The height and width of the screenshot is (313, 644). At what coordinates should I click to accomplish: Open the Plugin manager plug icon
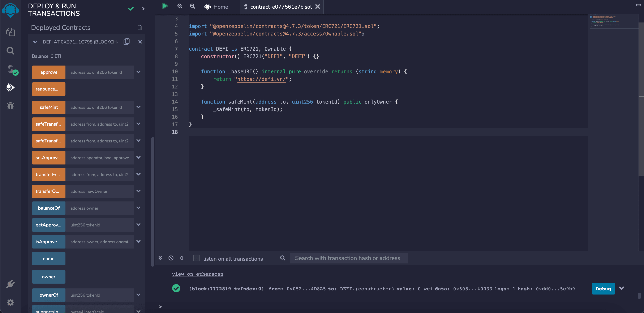click(10, 284)
